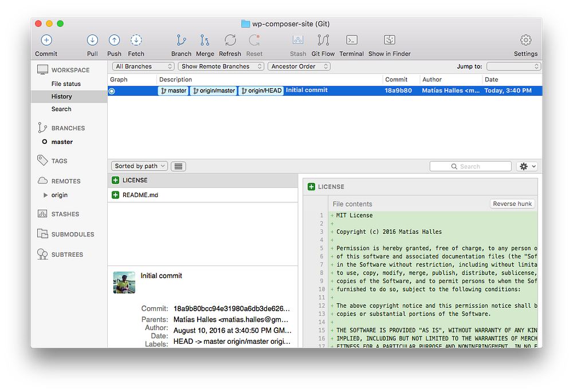Click the green added icon beside README.md
The height and width of the screenshot is (392, 573).
(116, 195)
